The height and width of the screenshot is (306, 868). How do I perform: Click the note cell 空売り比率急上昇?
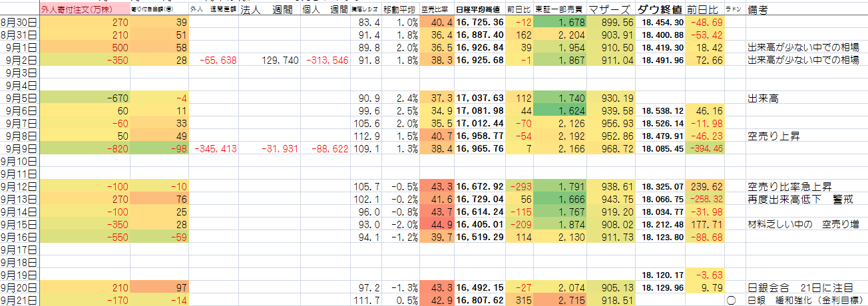pyautogui.click(x=789, y=186)
